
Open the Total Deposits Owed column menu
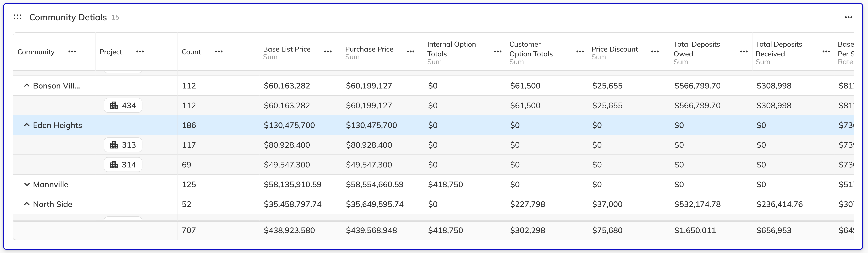pos(744,52)
